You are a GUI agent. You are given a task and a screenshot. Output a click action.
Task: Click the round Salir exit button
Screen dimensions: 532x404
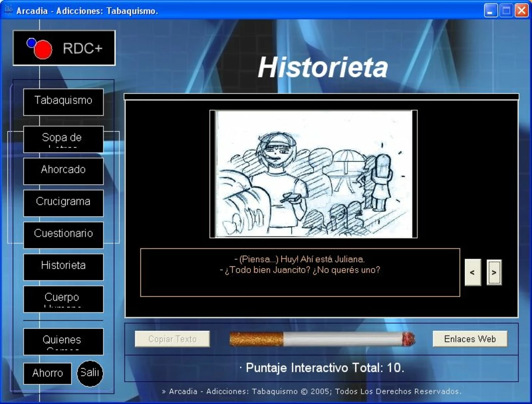(90, 373)
